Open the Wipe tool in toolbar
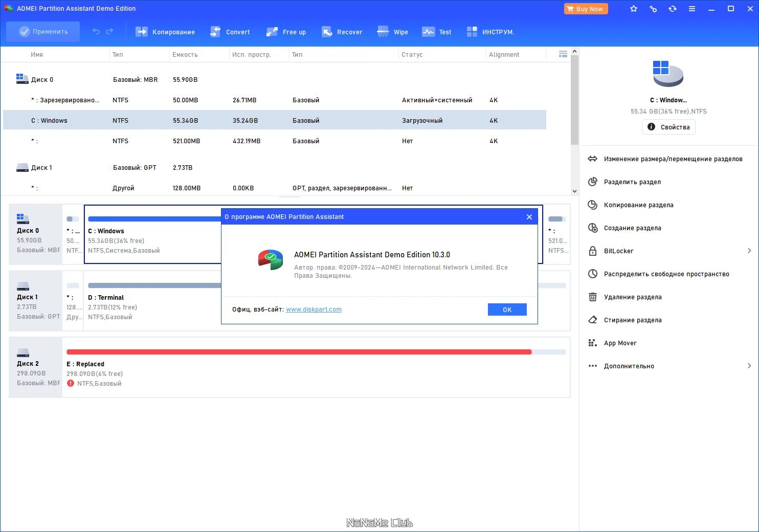The image size is (759, 532). (x=392, y=32)
